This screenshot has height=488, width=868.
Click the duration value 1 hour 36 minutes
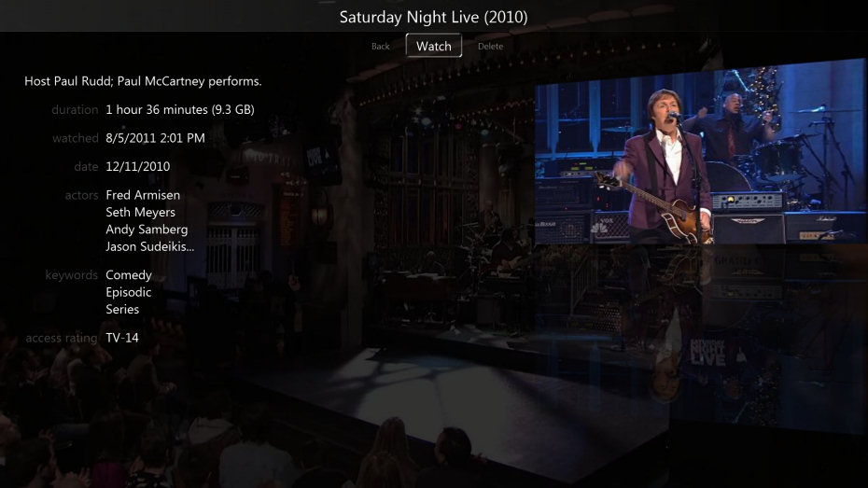180,109
